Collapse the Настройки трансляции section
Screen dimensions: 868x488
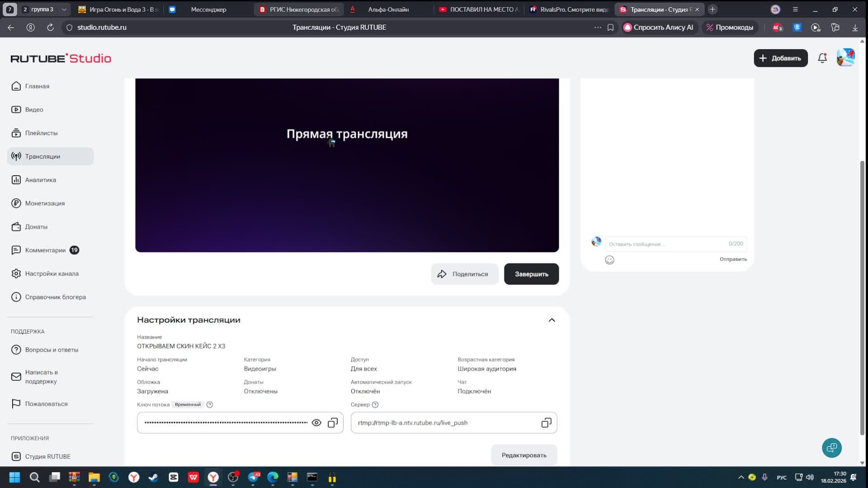(x=552, y=319)
